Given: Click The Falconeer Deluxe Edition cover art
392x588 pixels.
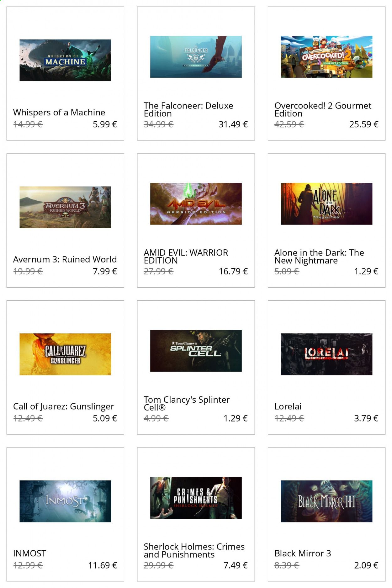Looking at the screenshot, I should (x=196, y=57).
